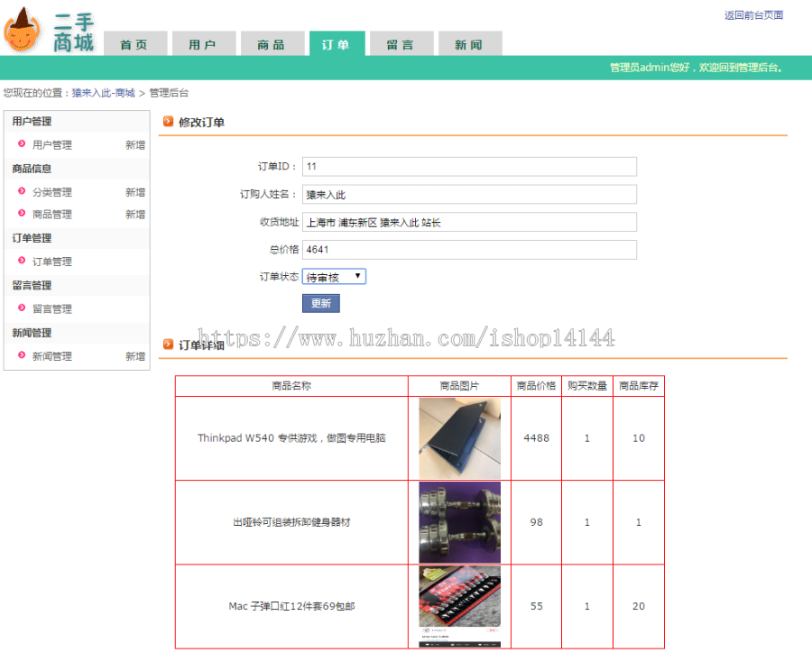Go to the 商品 tab
The image size is (812, 671).
coord(272,43)
